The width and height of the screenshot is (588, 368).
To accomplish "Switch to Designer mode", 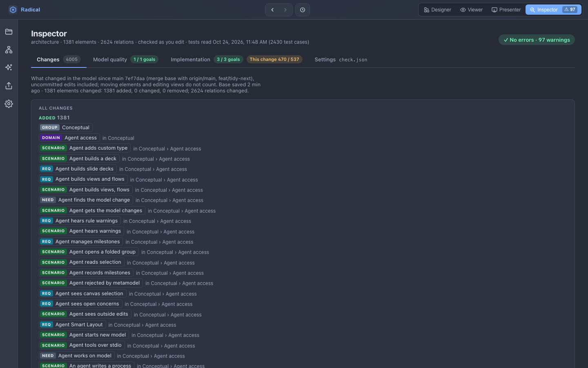I will point(437,10).
